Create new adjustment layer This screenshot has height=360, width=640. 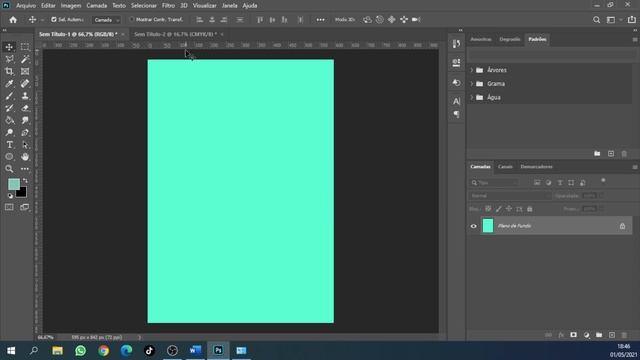tap(587, 335)
